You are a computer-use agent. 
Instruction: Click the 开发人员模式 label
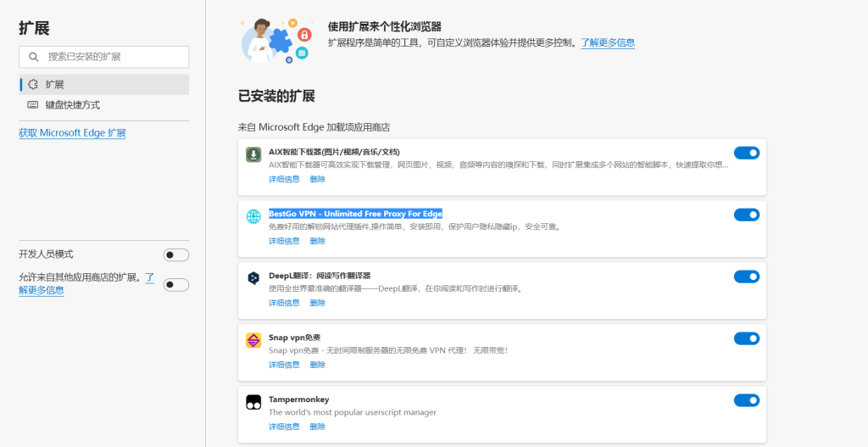(x=46, y=254)
